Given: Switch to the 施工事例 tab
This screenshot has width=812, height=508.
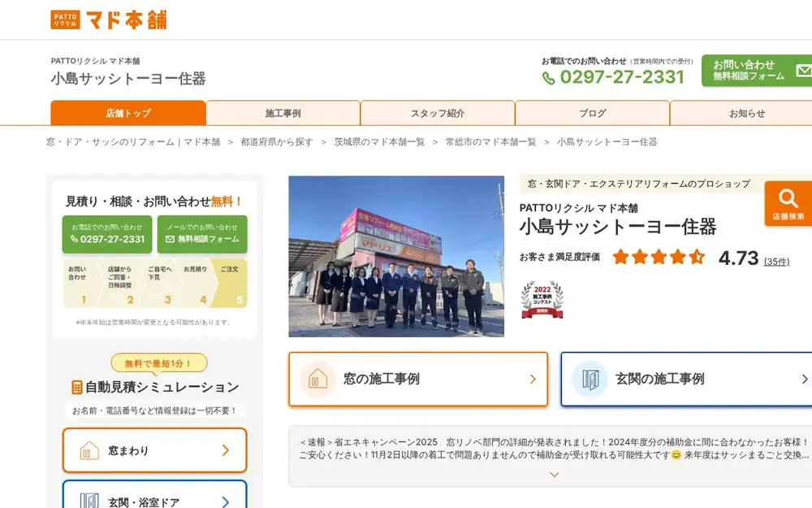Looking at the screenshot, I should 283,113.
